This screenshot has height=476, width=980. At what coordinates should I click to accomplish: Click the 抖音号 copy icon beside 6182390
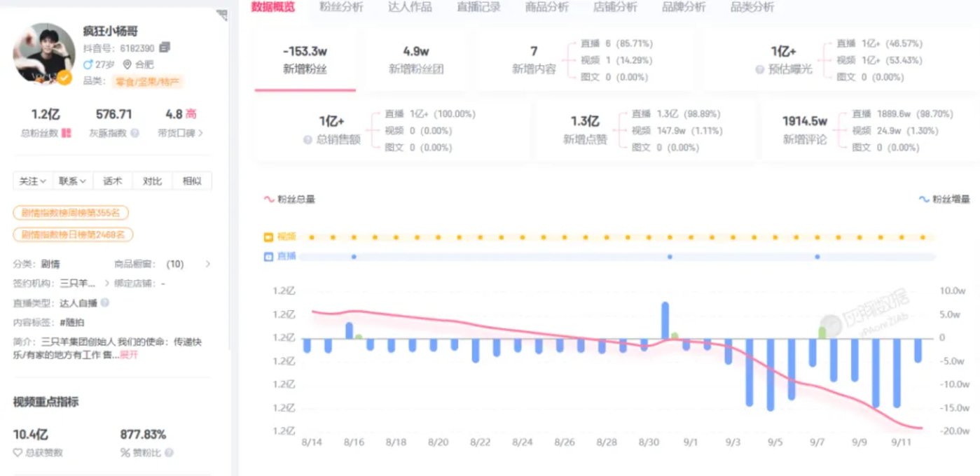165,48
